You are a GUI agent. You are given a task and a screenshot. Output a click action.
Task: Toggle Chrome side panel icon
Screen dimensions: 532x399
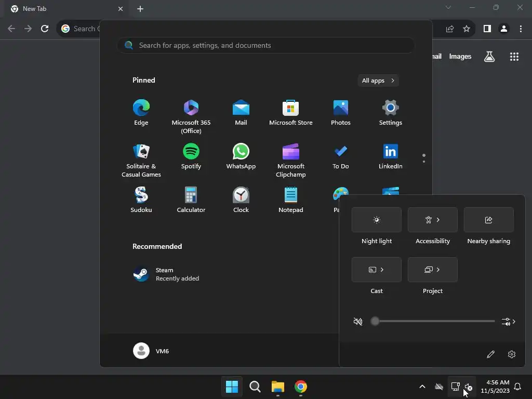point(487,29)
